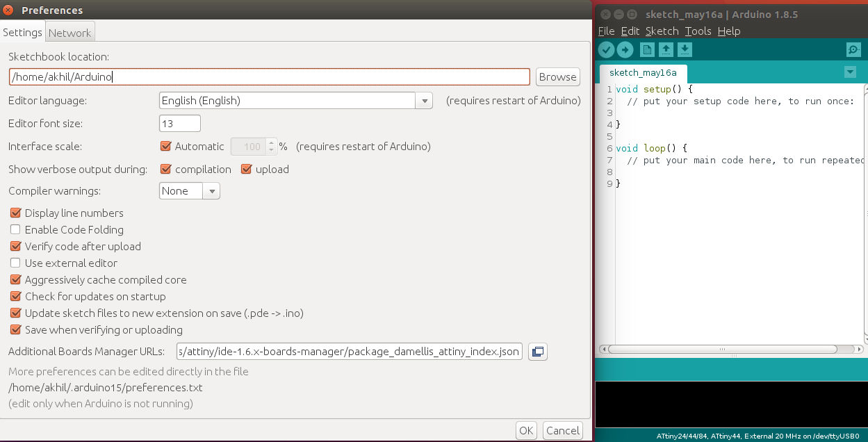Confirm preferences with the OK button
Screen dimensions: 868x442
pos(526,430)
